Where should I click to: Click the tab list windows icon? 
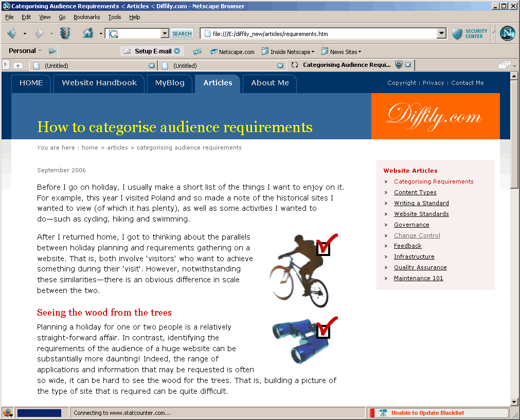504,65
